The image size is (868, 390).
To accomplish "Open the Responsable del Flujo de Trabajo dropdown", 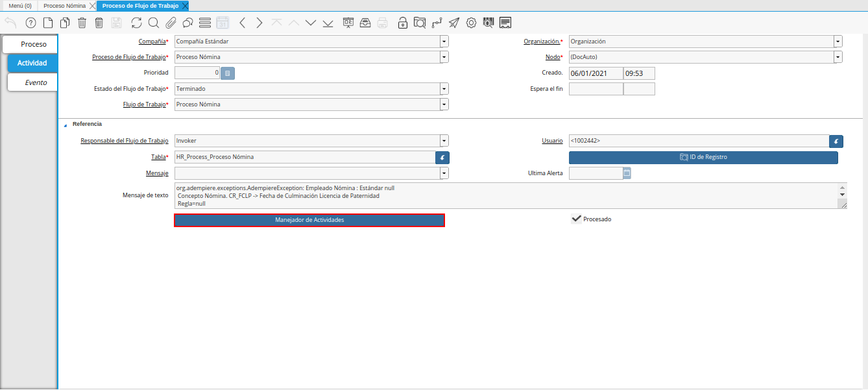I will coord(444,141).
